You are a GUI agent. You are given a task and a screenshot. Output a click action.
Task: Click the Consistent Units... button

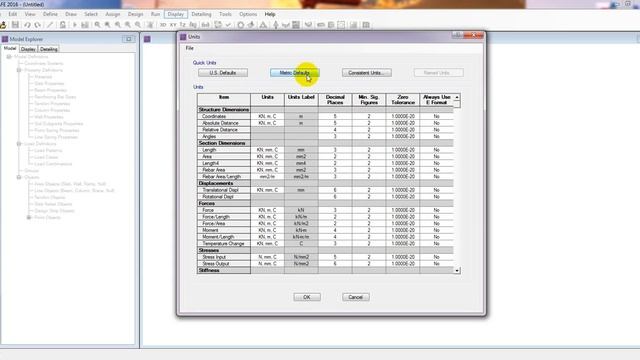click(x=367, y=73)
